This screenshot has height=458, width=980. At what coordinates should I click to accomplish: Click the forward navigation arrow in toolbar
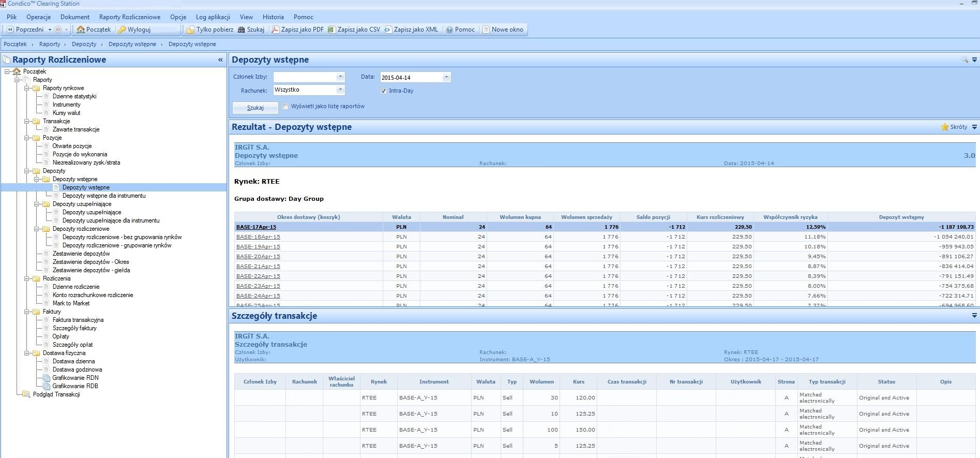coord(58,29)
